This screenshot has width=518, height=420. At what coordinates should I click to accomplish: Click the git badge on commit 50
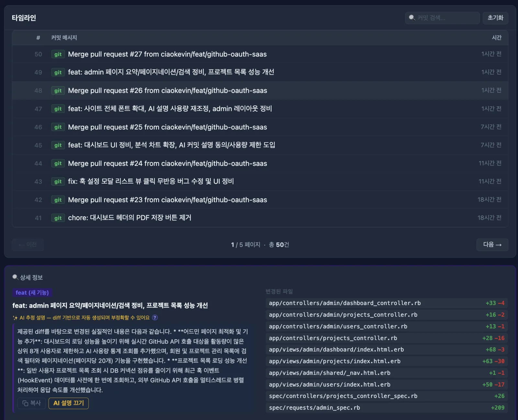click(x=58, y=54)
